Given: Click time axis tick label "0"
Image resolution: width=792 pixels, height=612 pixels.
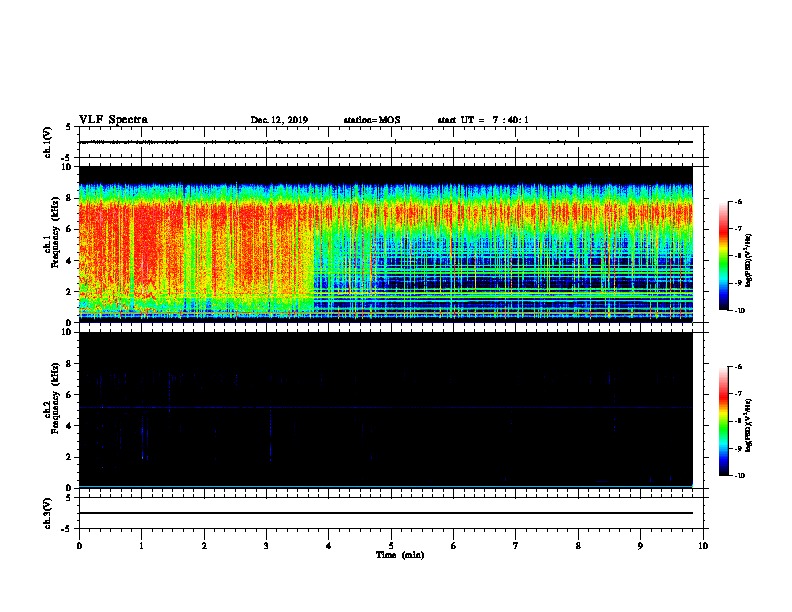Looking at the screenshot, I should [x=79, y=546].
